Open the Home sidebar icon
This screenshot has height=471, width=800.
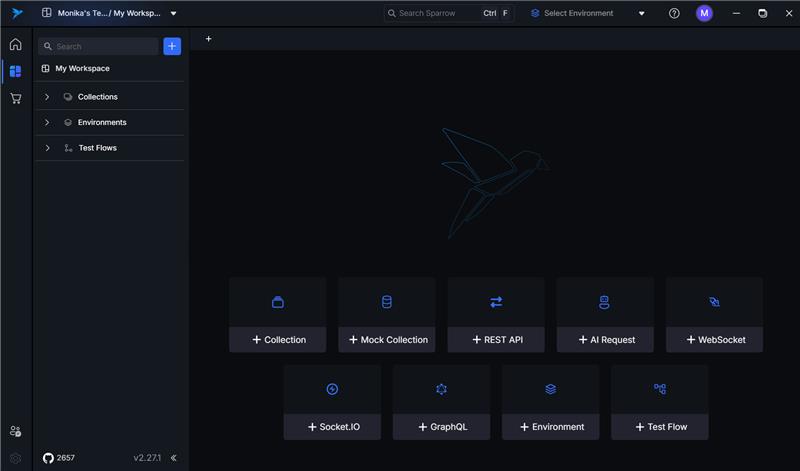pos(16,44)
